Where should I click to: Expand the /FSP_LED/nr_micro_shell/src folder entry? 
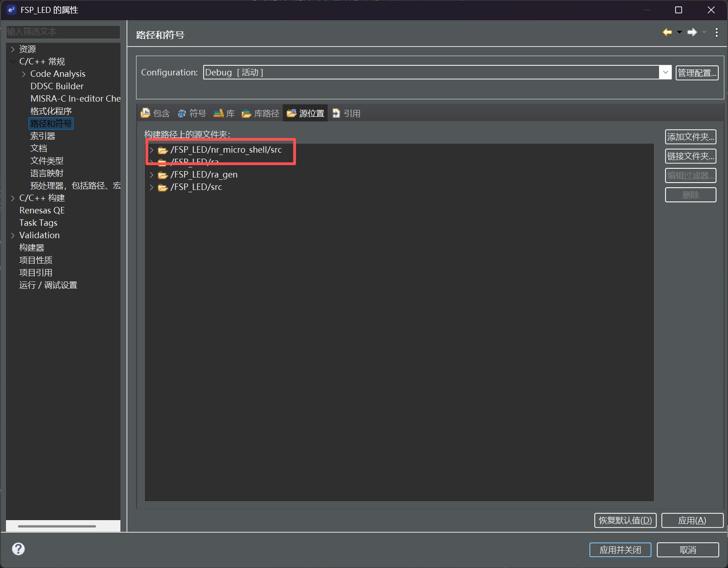click(152, 150)
